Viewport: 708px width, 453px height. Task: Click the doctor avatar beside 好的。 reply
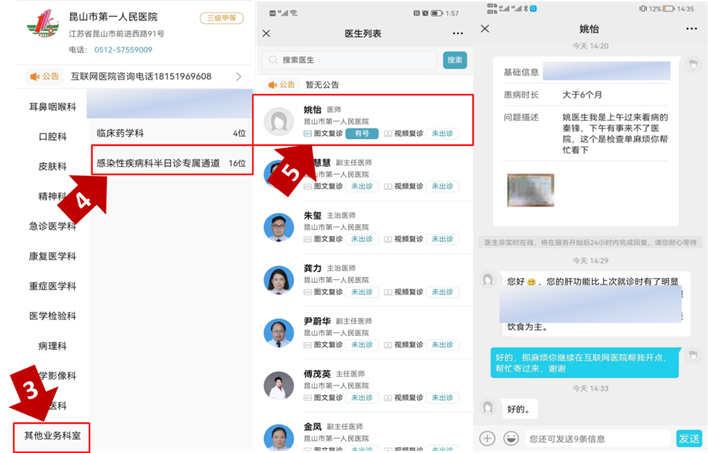[x=488, y=407]
